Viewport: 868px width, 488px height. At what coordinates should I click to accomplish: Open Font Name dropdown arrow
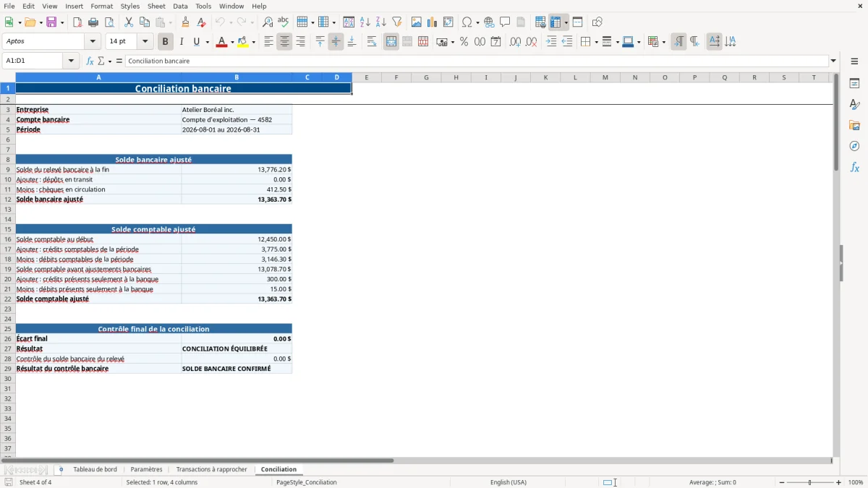point(93,42)
